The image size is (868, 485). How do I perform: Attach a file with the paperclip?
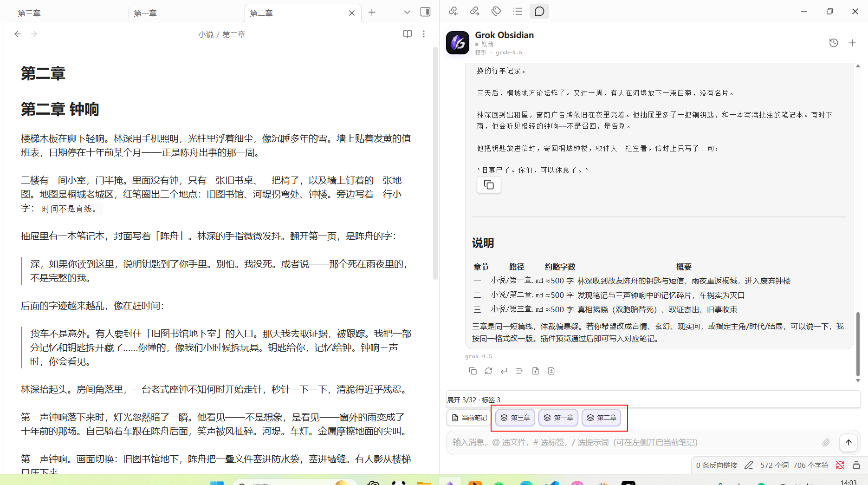click(826, 442)
